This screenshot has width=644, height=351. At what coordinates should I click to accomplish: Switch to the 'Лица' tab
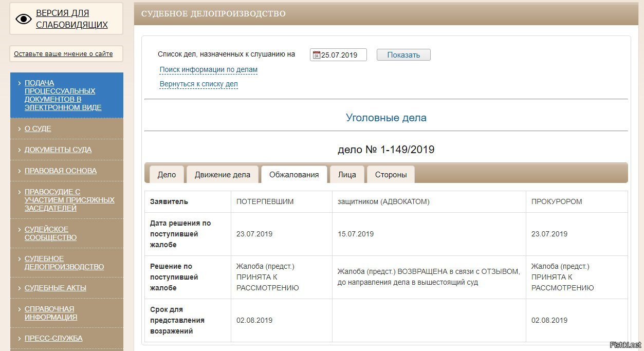point(347,175)
